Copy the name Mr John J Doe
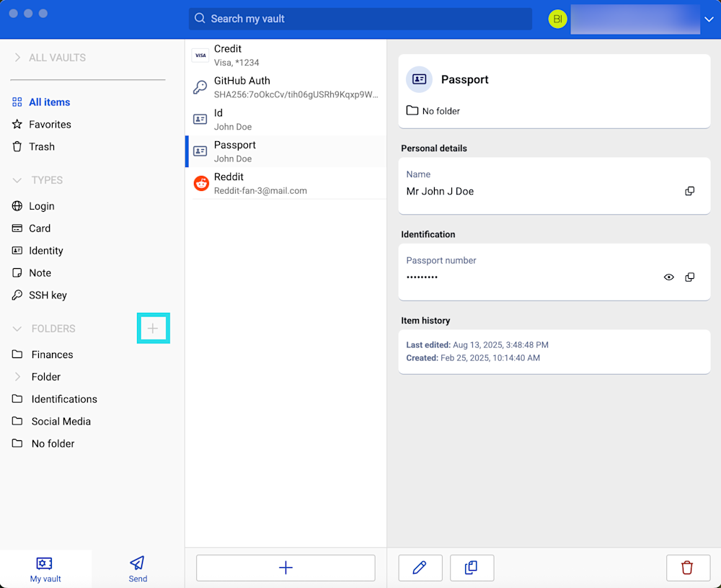Image resolution: width=721 pixels, height=588 pixels. tap(689, 191)
